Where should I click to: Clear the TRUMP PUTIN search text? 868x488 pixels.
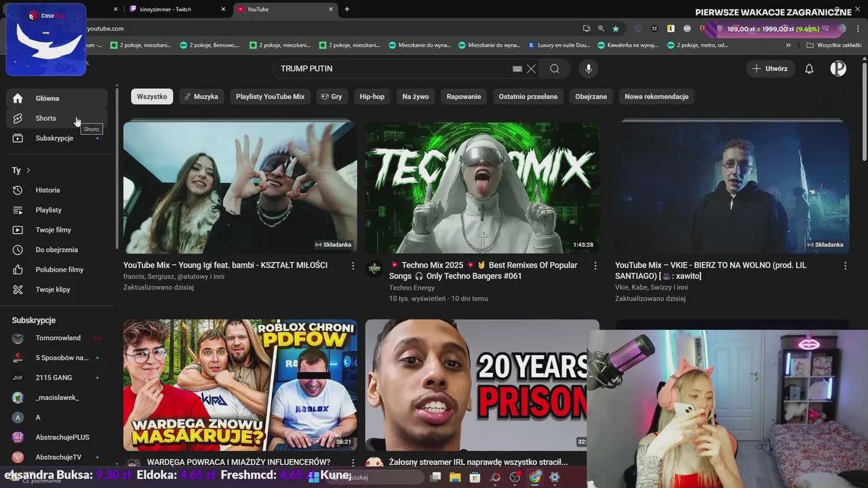[x=532, y=68]
